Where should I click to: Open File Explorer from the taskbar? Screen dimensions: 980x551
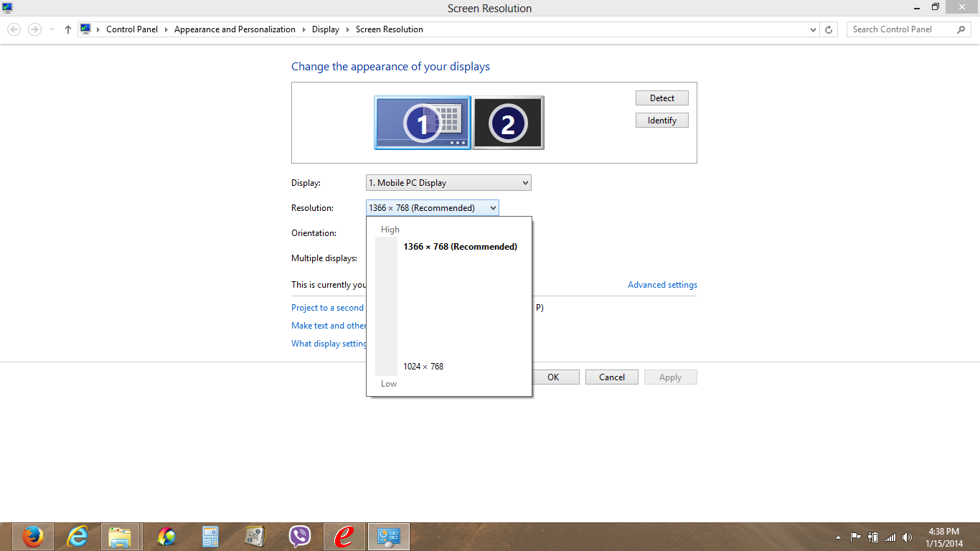pos(121,537)
